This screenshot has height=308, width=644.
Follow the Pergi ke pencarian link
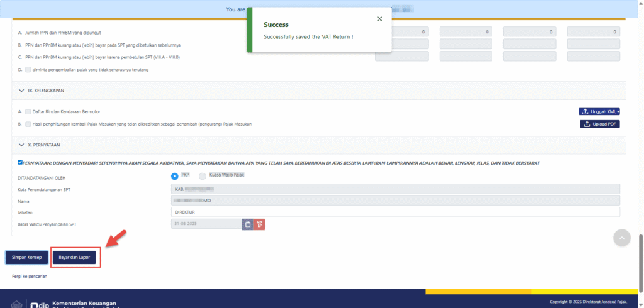pos(30,276)
